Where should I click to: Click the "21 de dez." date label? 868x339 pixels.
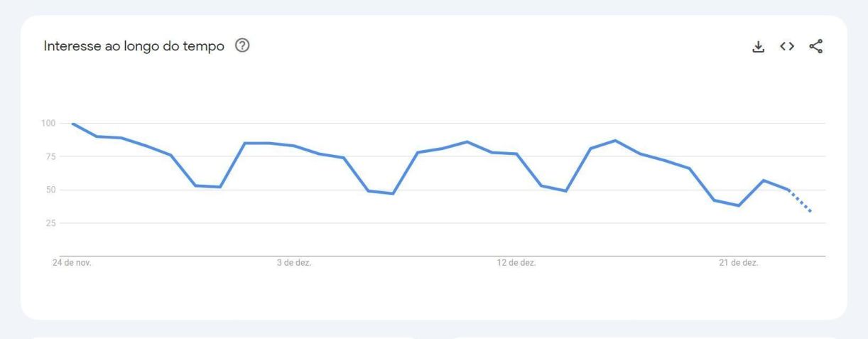click(x=739, y=263)
